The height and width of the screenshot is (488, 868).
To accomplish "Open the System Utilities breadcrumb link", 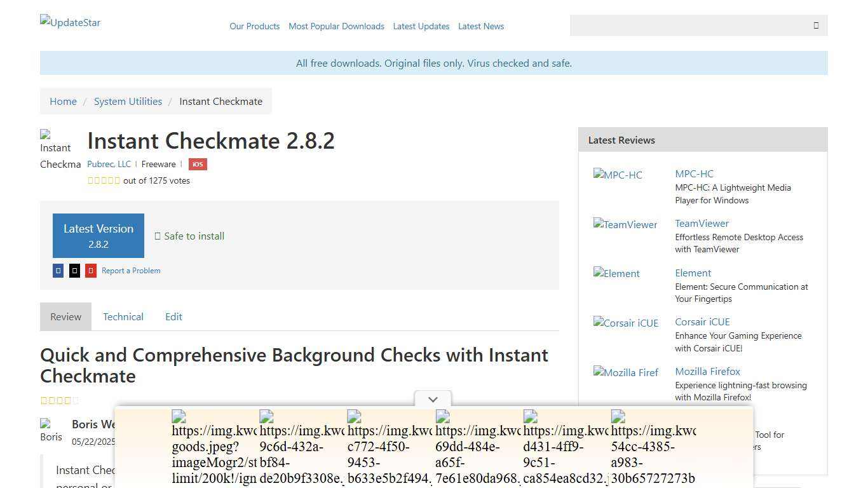I will (128, 101).
